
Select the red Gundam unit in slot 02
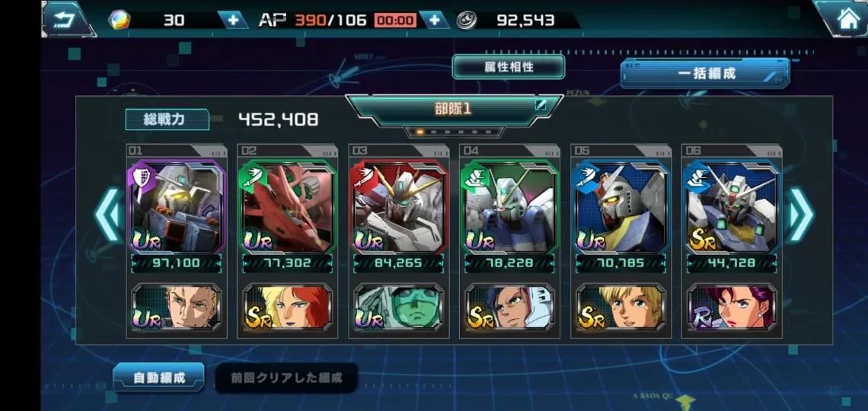(x=288, y=208)
